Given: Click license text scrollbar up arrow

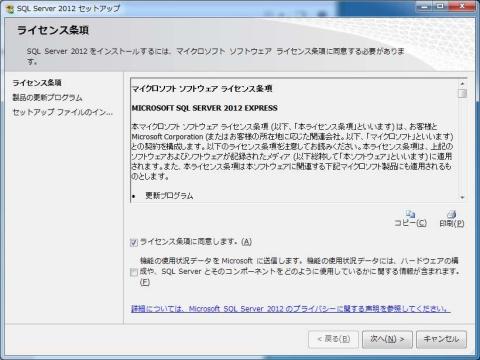Looking at the screenshot, I should click(x=462, y=83).
